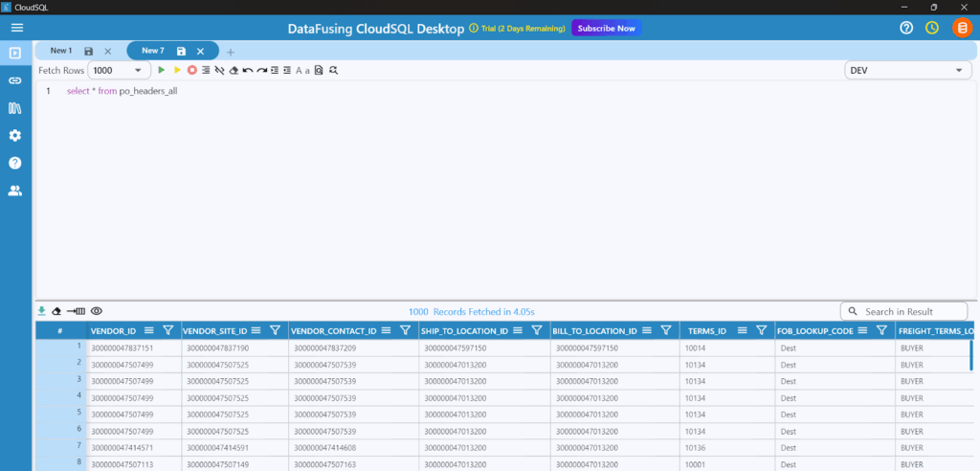Viewport: 980px width, 471px height.
Task: Open the SQL editor sidebar panel
Action: (x=15, y=54)
